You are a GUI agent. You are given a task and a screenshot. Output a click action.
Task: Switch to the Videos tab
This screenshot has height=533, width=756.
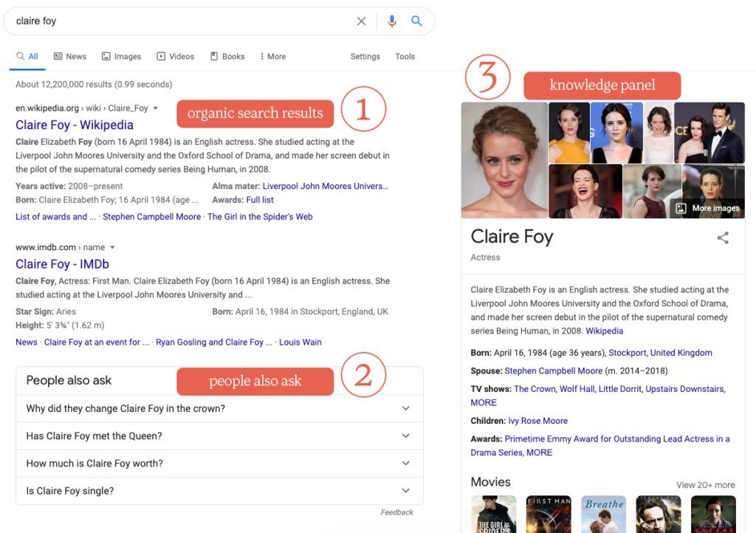point(175,56)
